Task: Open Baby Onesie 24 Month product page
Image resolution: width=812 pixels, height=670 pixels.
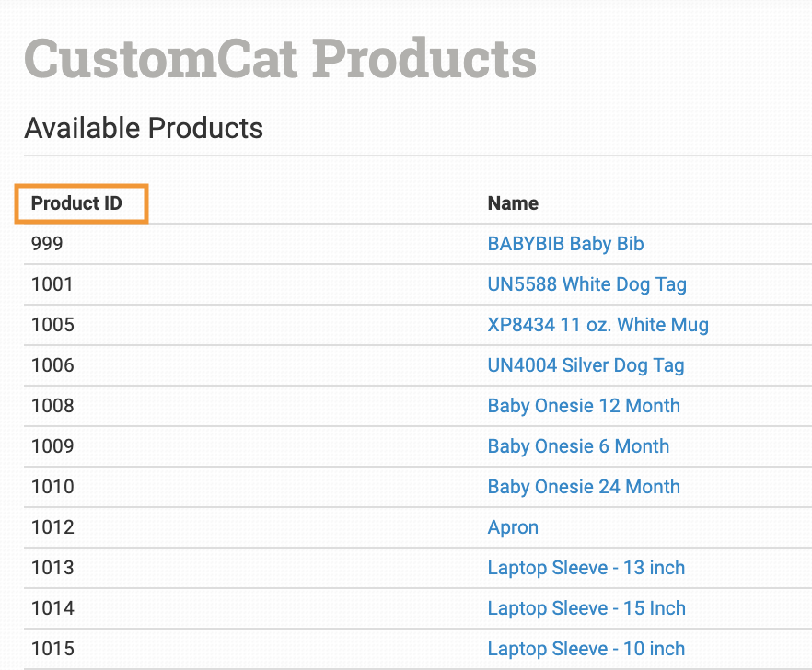Action: pyautogui.click(x=584, y=487)
